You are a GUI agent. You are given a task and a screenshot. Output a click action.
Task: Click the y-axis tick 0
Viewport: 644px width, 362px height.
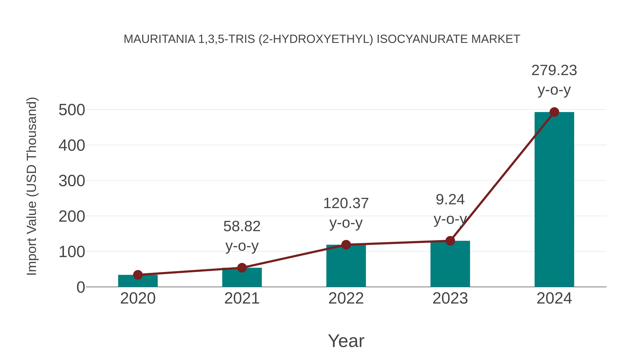(x=81, y=287)
